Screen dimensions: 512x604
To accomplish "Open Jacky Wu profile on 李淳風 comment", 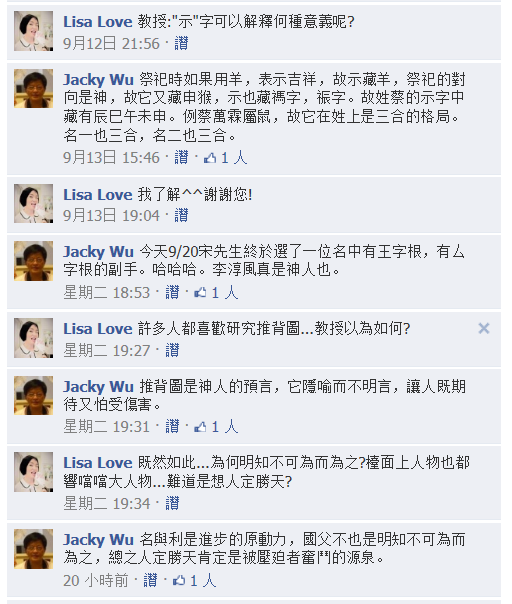I will pos(98,252).
